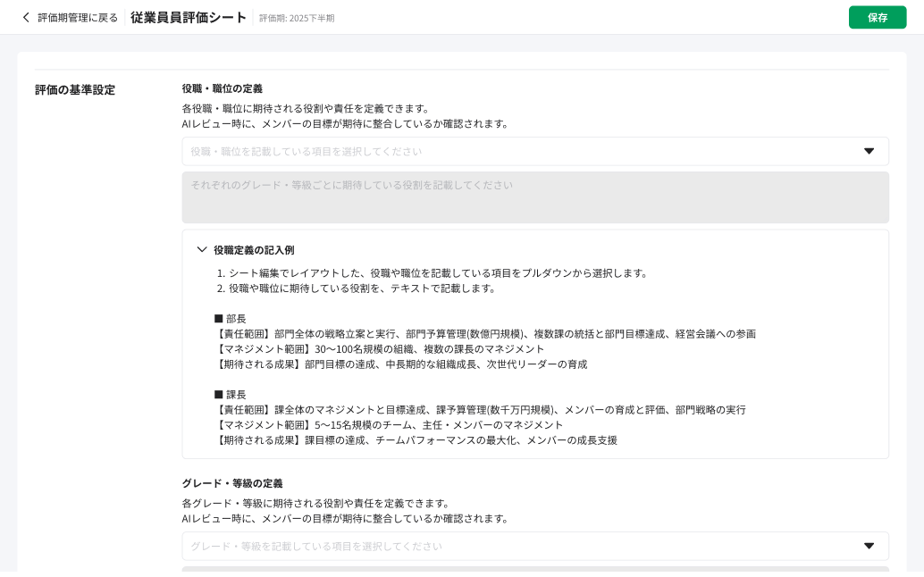Click the 従業員員評価シート title

(x=188, y=16)
